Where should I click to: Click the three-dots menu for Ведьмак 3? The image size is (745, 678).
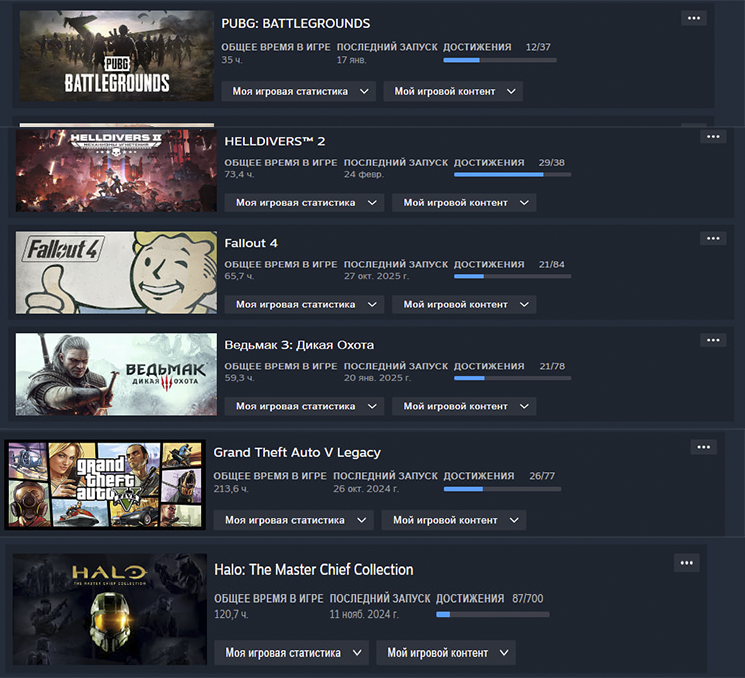(x=712, y=341)
